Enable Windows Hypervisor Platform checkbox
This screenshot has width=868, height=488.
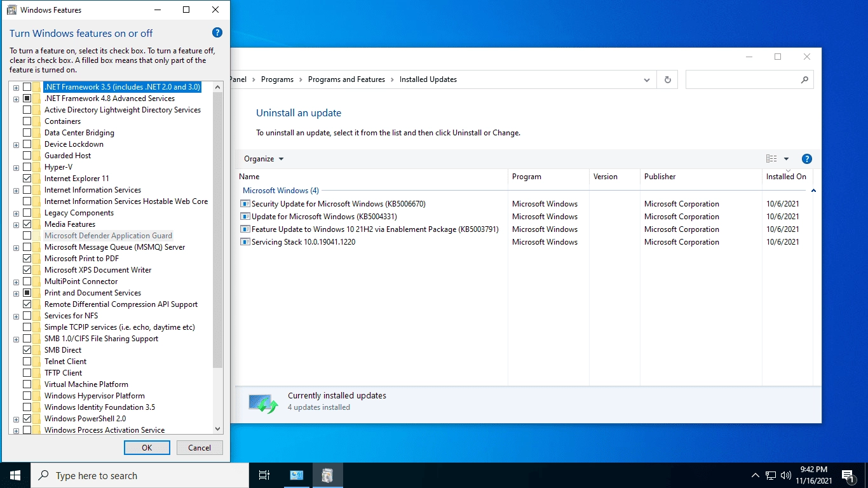27,396
